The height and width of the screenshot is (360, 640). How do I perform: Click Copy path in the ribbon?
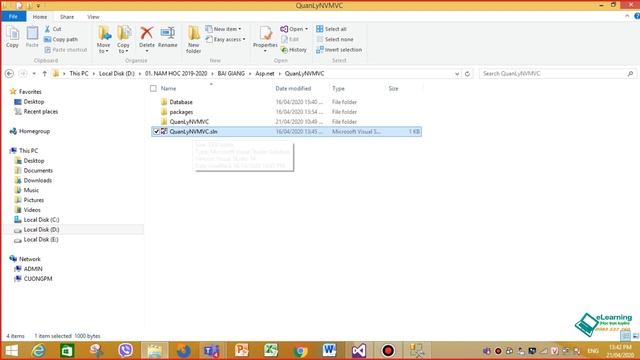pyautogui.click(x=61, y=39)
